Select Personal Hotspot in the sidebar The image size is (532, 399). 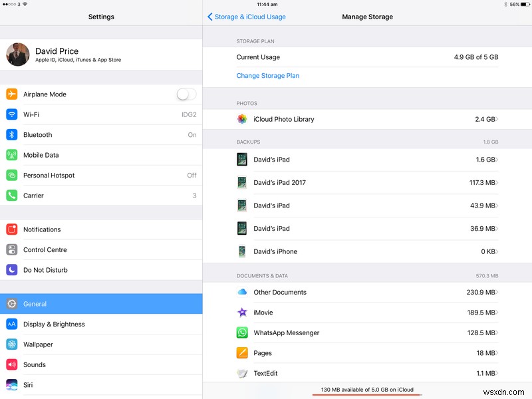coord(101,176)
